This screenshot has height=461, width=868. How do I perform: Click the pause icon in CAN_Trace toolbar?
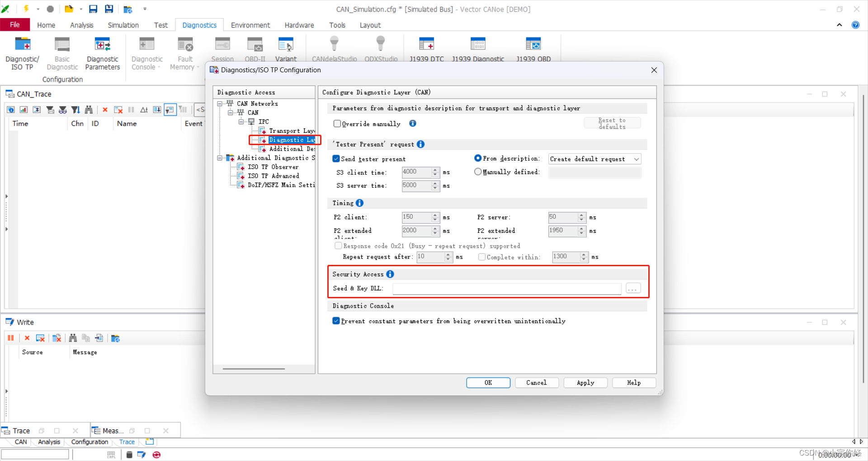click(131, 109)
